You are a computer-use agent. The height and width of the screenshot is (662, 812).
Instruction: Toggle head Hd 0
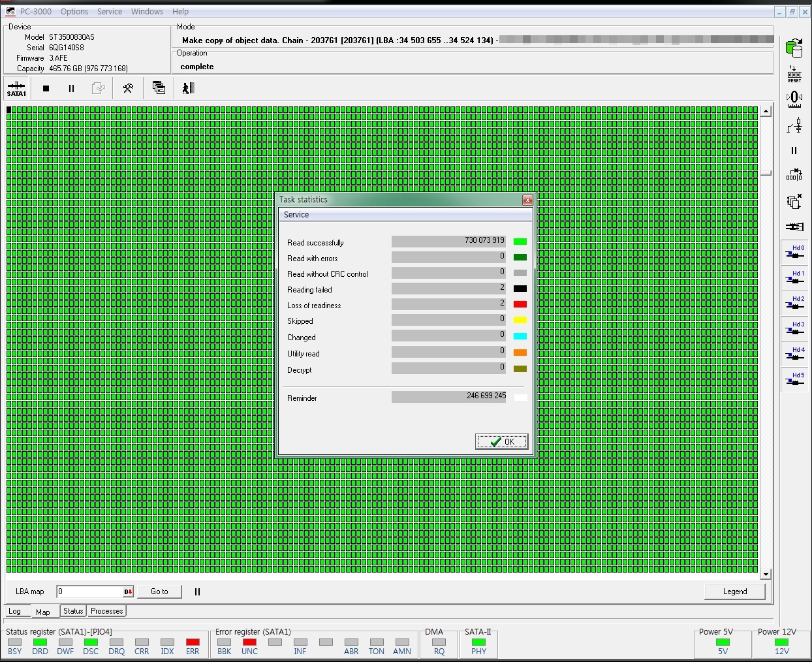(794, 253)
